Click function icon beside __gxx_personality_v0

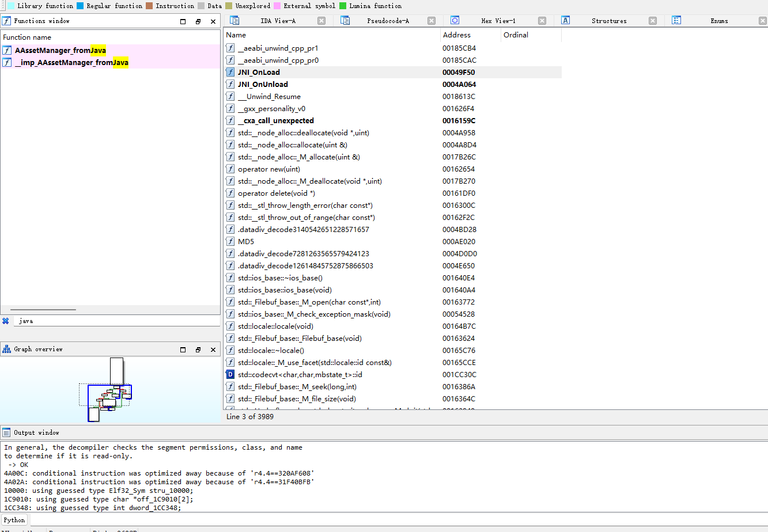pyautogui.click(x=230, y=108)
